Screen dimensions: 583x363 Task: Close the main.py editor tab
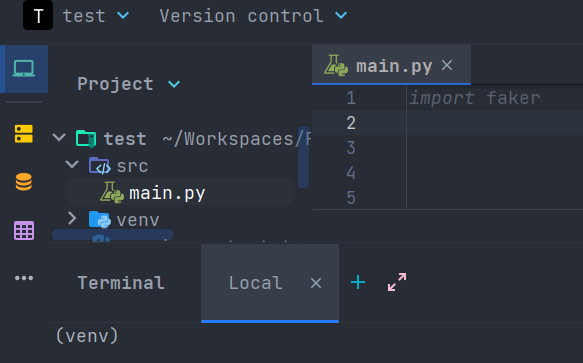pyautogui.click(x=447, y=65)
